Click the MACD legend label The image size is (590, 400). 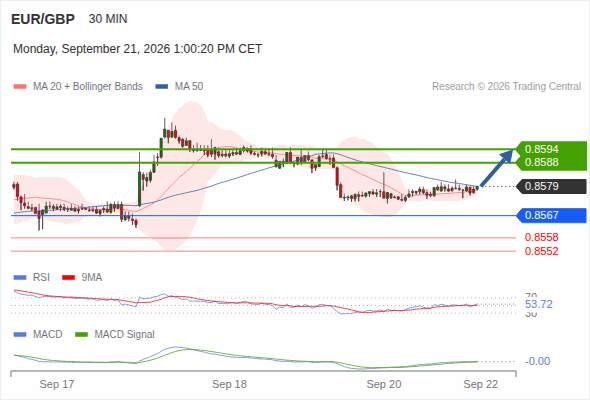[x=48, y=334]
